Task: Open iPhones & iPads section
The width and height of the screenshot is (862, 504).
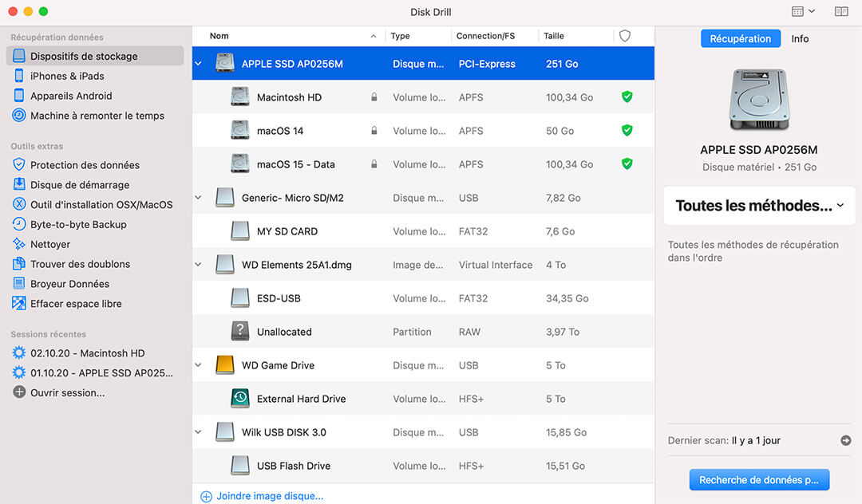Action: coord(94,76)
